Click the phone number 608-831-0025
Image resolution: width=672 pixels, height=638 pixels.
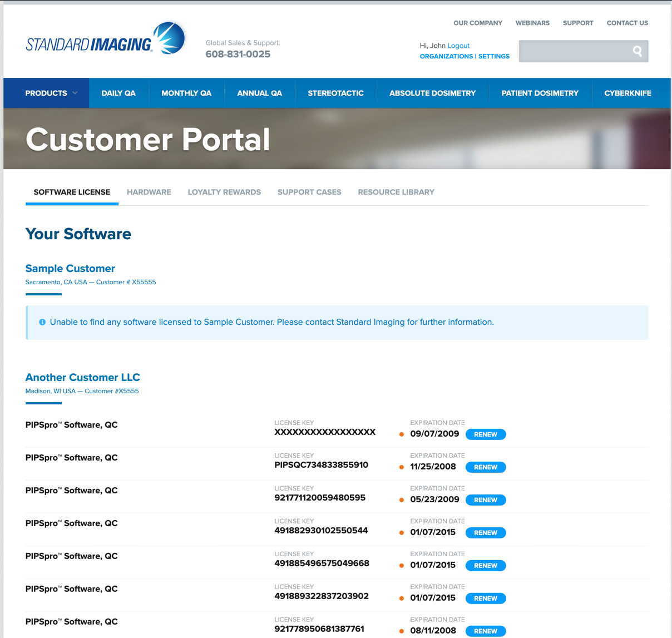pyautogui.click(x=238, y=55)
